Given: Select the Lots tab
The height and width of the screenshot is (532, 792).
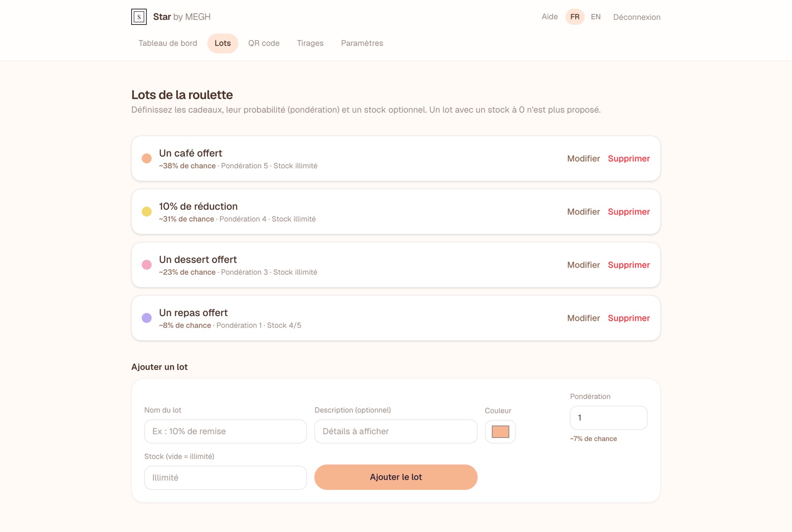Looking at the screenshot, I should tap(223, 43).
